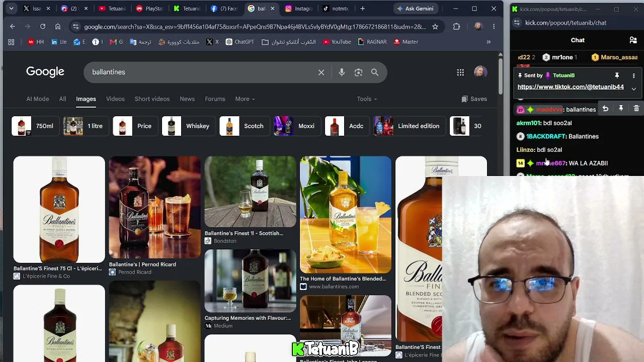Screen dimensions: 644x362
Task: Click the akrm101 username in chat
Action: [x=528, y=123]
